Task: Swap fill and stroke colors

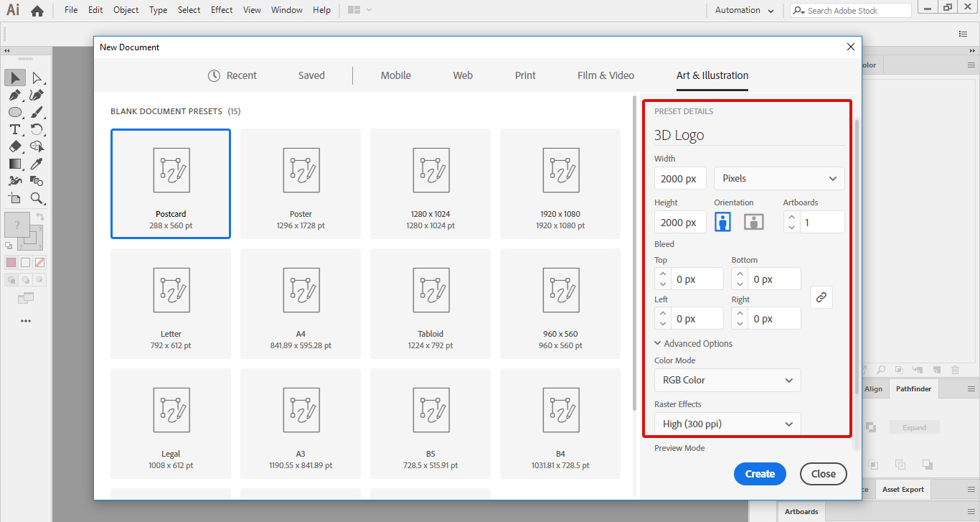Action: [41, 216]
